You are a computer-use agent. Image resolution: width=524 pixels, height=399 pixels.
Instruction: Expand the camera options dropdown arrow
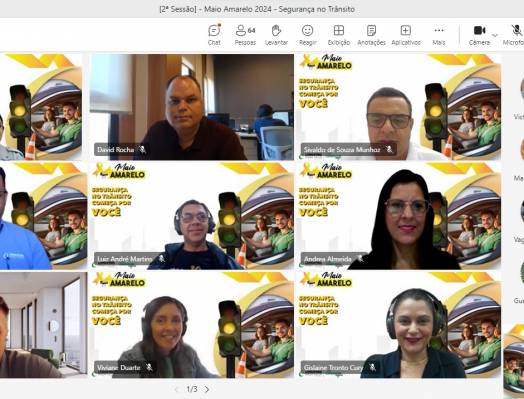(x=495, y=35)
